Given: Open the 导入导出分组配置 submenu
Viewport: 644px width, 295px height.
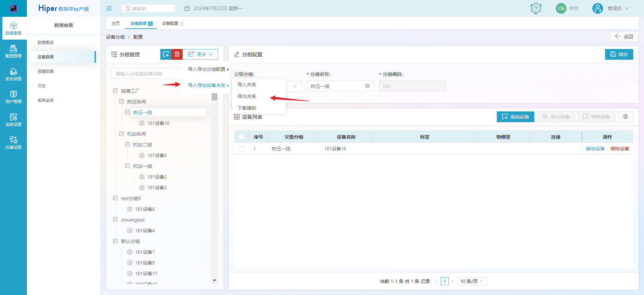Looking at the screenshot, I should click(x=207, y=69).
